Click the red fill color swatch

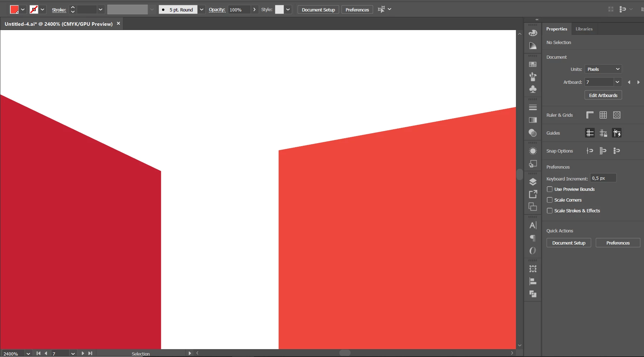click(x=14, y=10)
